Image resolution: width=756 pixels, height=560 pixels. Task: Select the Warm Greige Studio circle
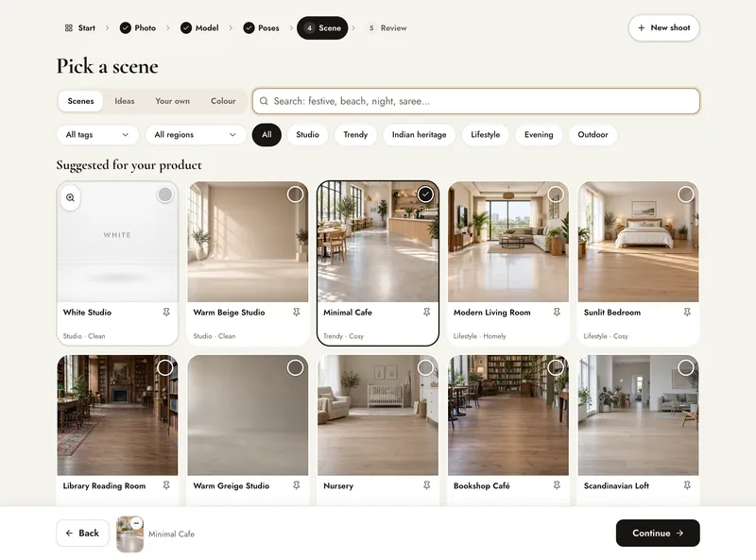coord(295,367)
